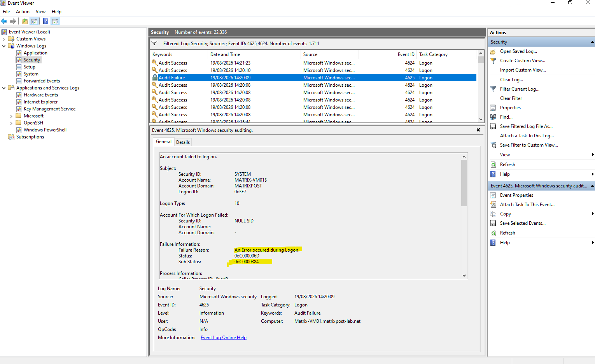Screen dimensions: 595x364
Task: Close the event preview pane
Action: 478,130
